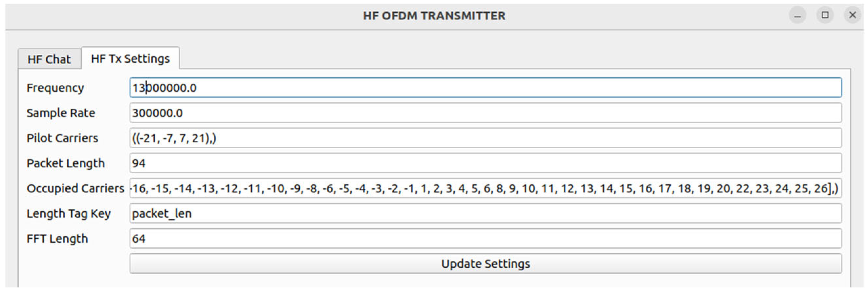Click the Sample Rate label
868x295 pixels.
(x=61, y=113)
